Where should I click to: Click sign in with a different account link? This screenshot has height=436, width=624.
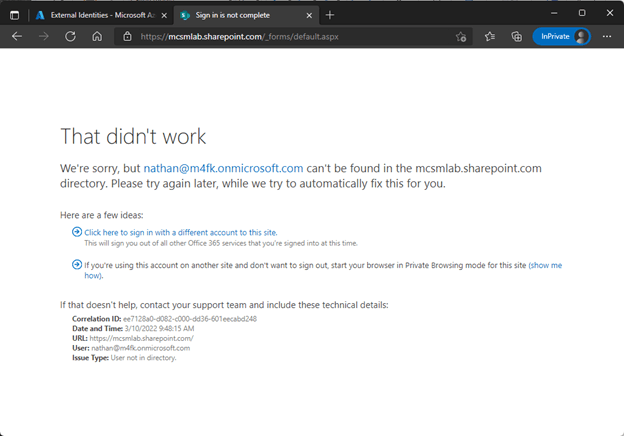pyautogui.click(x=181, y=232)
